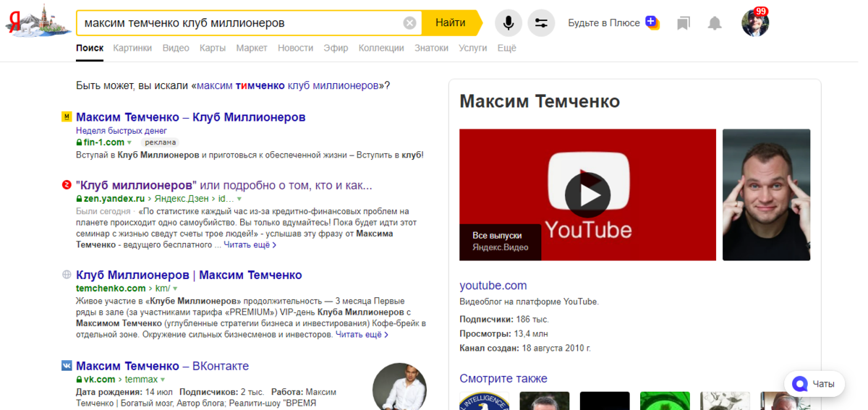
Task: Click Читать ещё under Zen result
Action: click(250, 245)
